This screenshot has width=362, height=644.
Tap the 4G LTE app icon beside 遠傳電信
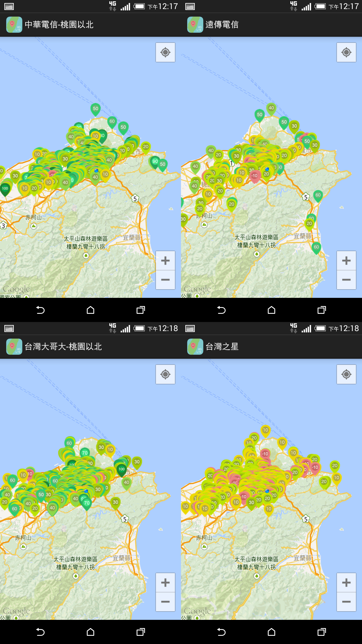(195, 24)
